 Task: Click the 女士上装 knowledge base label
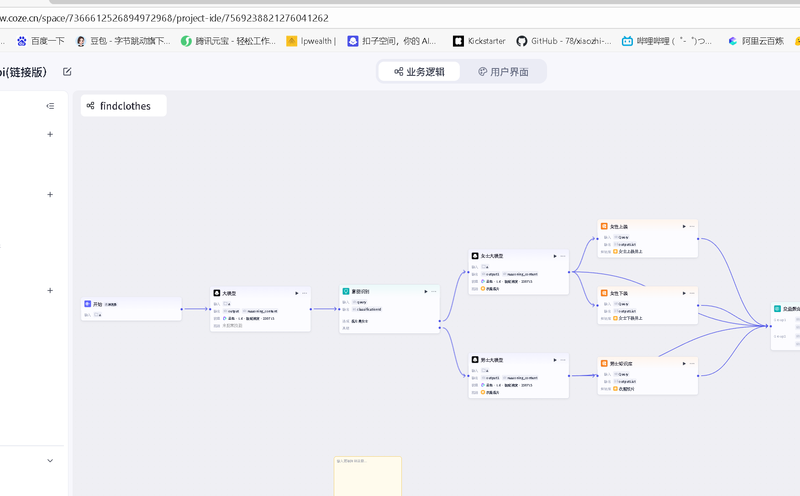(628, 252)
